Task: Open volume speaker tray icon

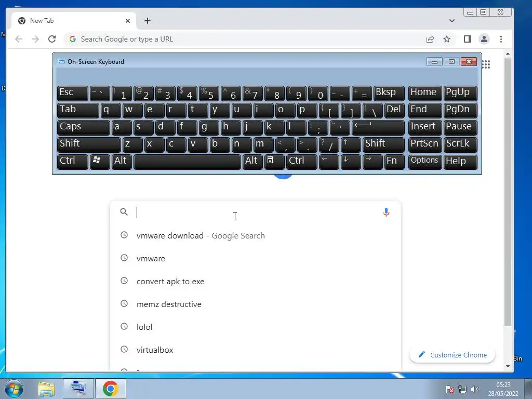Action: [475, 389]
